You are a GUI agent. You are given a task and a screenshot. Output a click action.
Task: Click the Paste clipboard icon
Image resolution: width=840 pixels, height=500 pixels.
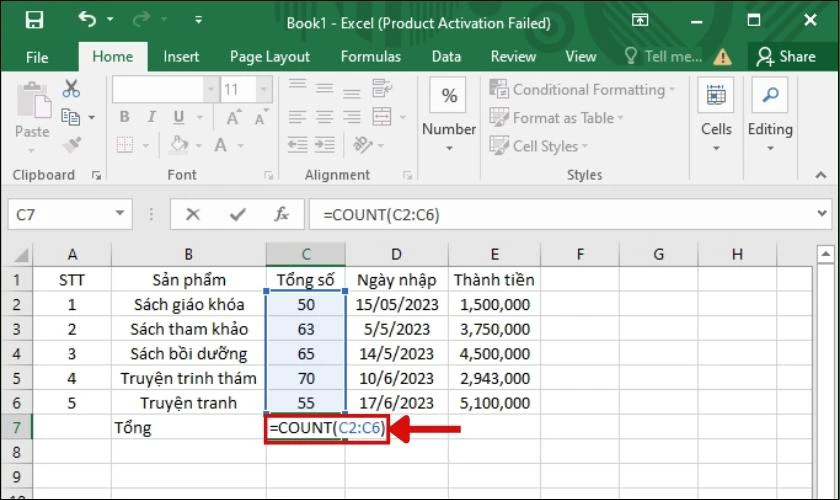point(33,101)
